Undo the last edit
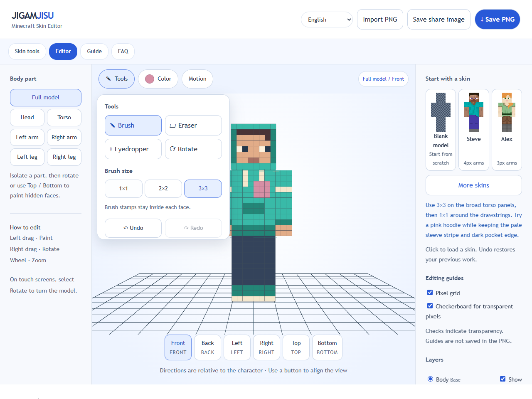This screenshot has height=399, width=532. (133, 228)
